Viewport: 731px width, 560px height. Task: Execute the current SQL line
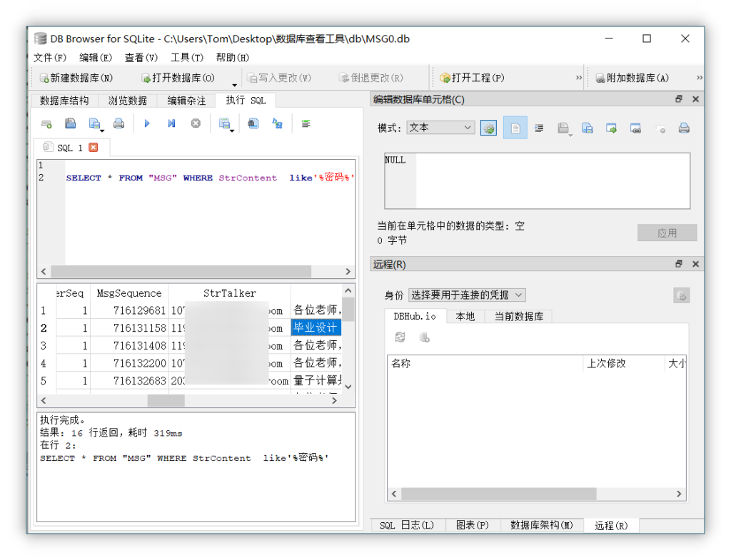[171, 123]
